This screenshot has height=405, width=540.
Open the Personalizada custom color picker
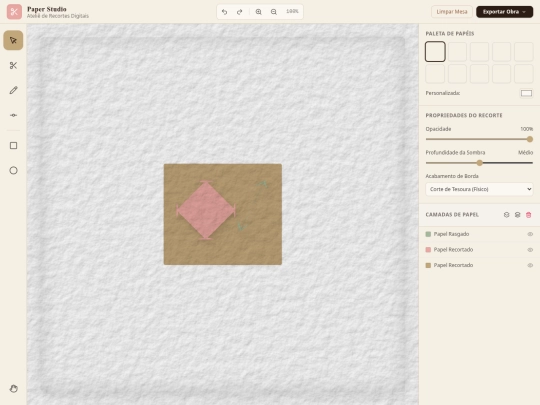point(526,93)
